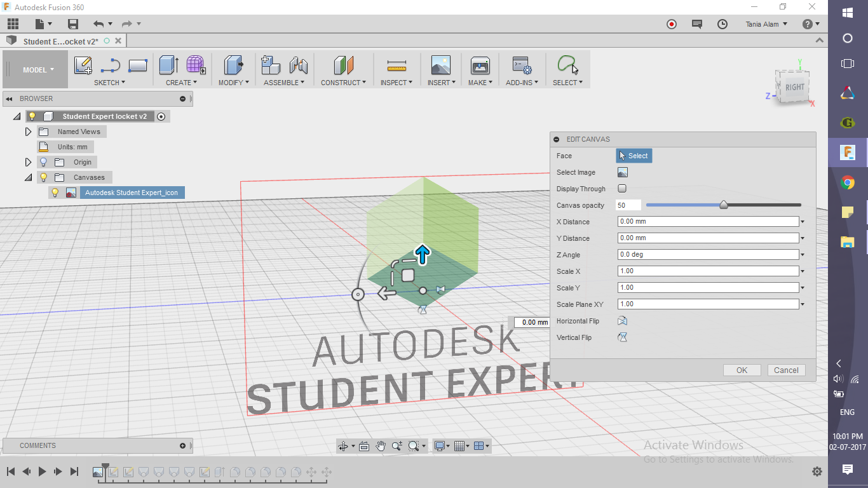
Task: Expand the Named Views tree node
Action: tap(28, 132)
